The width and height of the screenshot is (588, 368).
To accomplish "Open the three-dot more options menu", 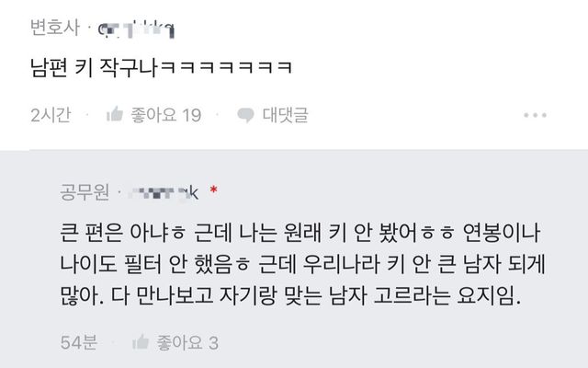I will 535,115.
